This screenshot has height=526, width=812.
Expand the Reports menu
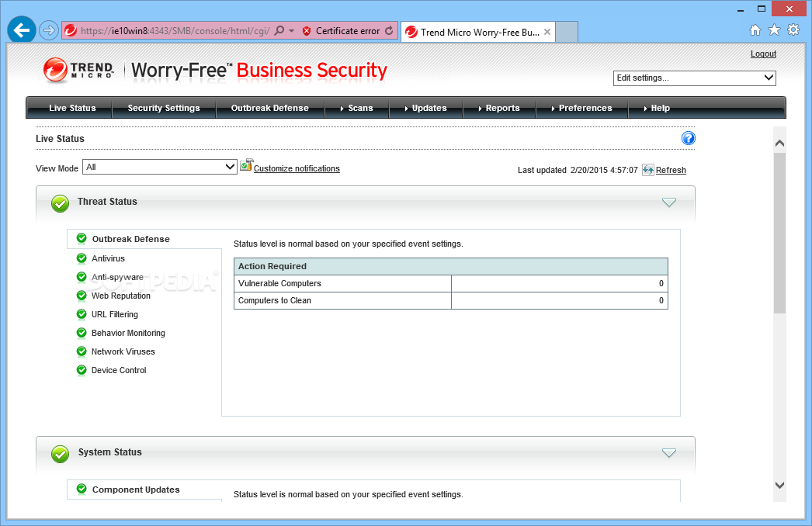499,108
